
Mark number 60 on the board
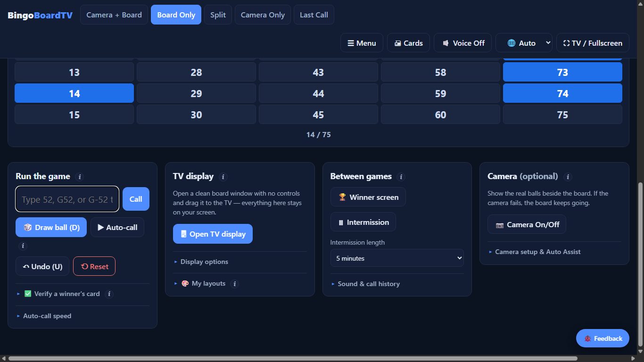click(440, 115)
